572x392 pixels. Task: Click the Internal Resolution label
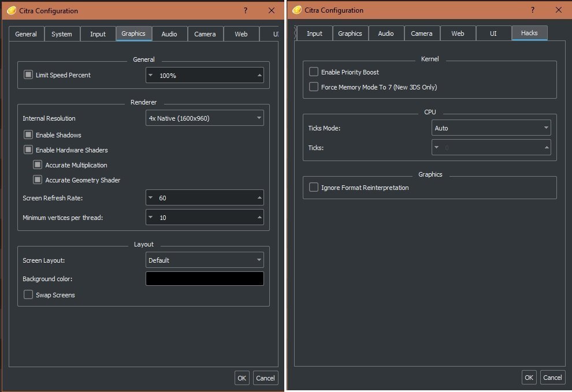coord(49,118)
